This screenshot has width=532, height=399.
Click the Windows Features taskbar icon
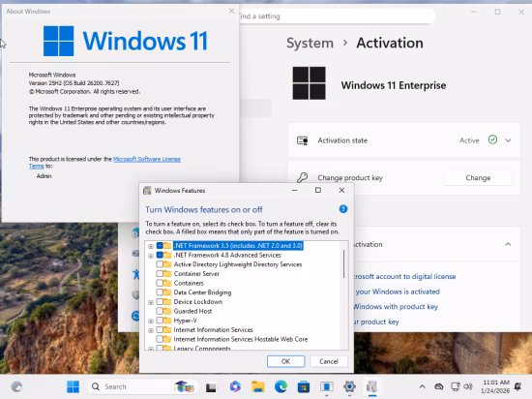371,386
